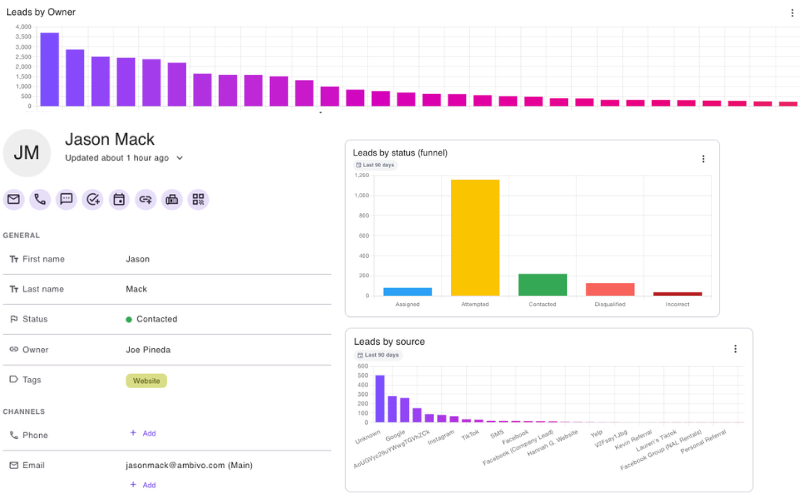Click the tag icon beside Tags
This screenshot has height=500, width=800.
coord(14,380)
